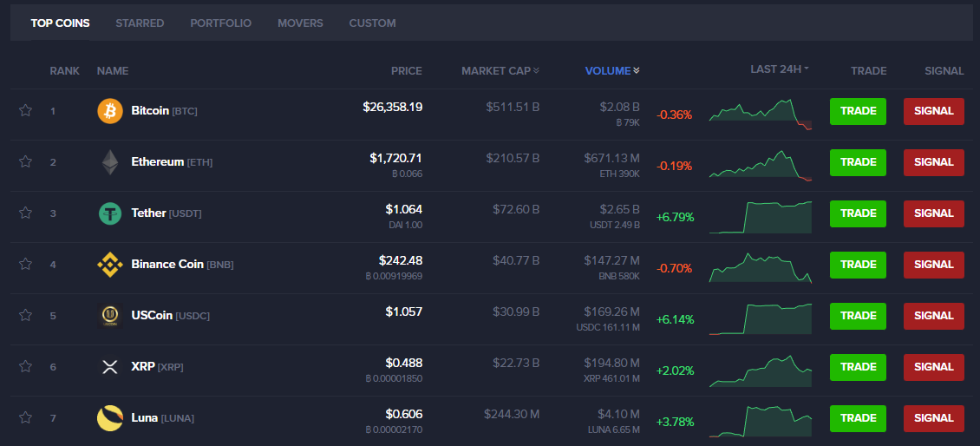Open the Signal button for USCoin
Screen dimensions: 980x446
pos(934,316)
